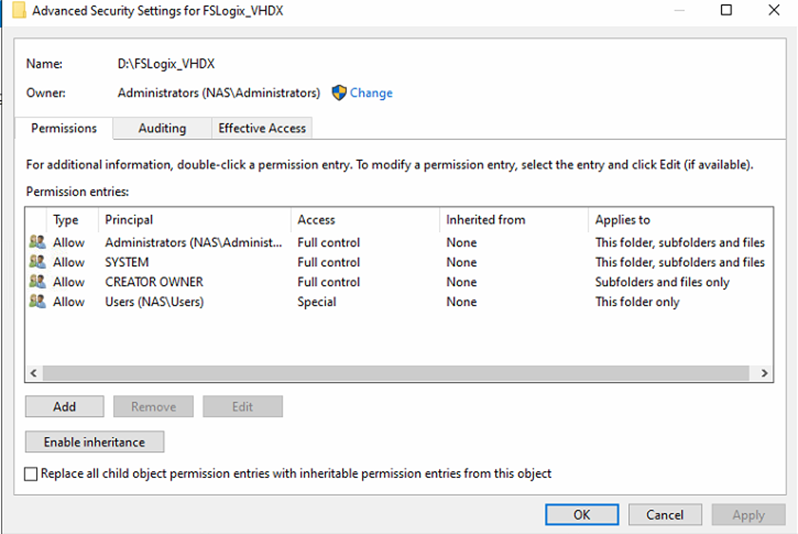Screen dimensions: 798x534
Task: Click the Cancel button
Action: coord(665,515)
